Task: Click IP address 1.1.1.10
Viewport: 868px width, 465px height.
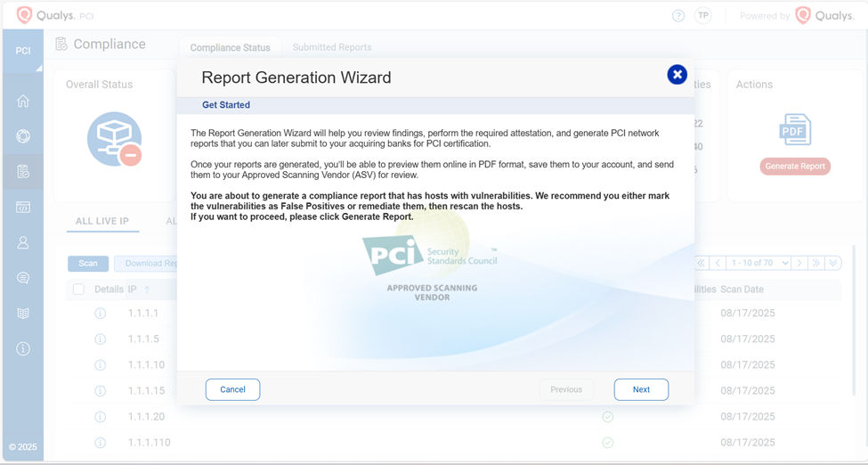Action: (146, 364)
